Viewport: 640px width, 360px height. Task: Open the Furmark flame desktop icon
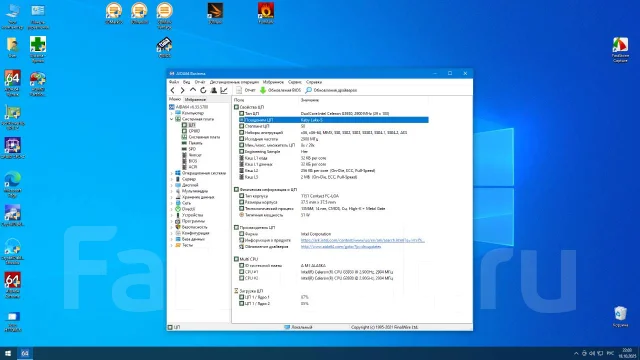[266, 13]
